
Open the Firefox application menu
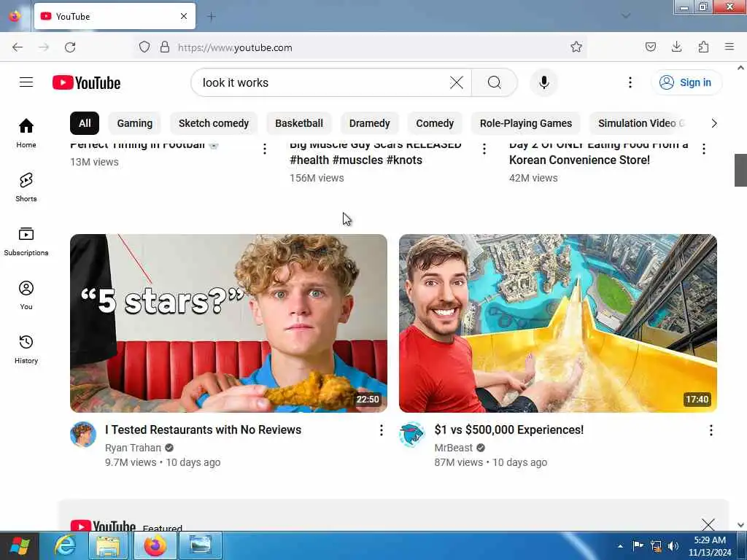click(729, 47)
